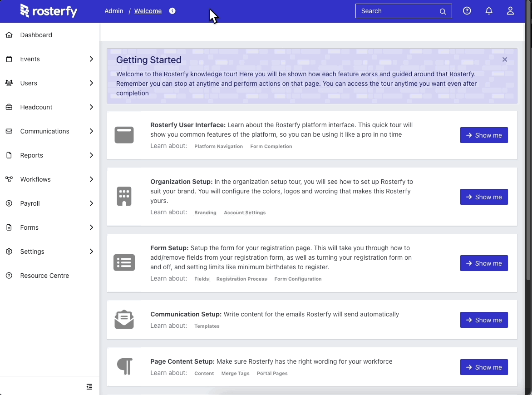The image size is (532, 395).
Task: Show me the Communication Setup tour
Action: pyautogui.click(x=484, y=320)
